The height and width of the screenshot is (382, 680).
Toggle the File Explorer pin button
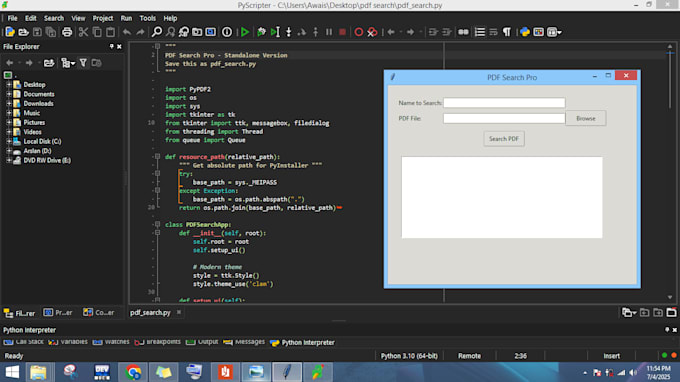(111, 46)
